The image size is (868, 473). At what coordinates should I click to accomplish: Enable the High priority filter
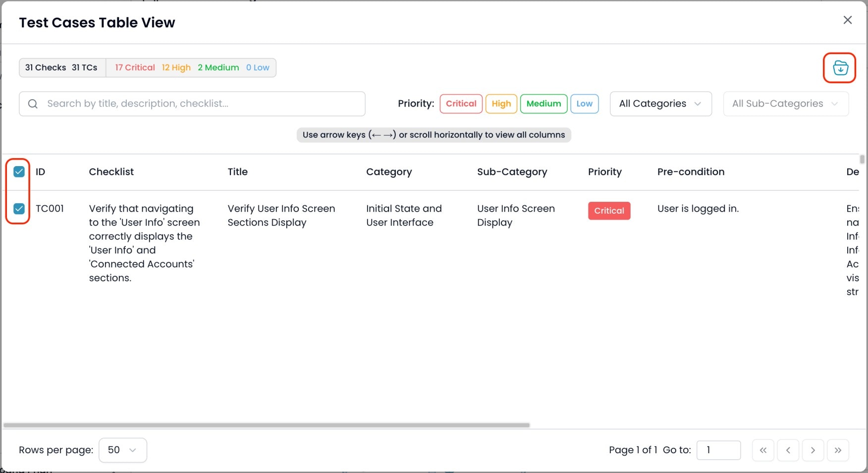(501, 104)
